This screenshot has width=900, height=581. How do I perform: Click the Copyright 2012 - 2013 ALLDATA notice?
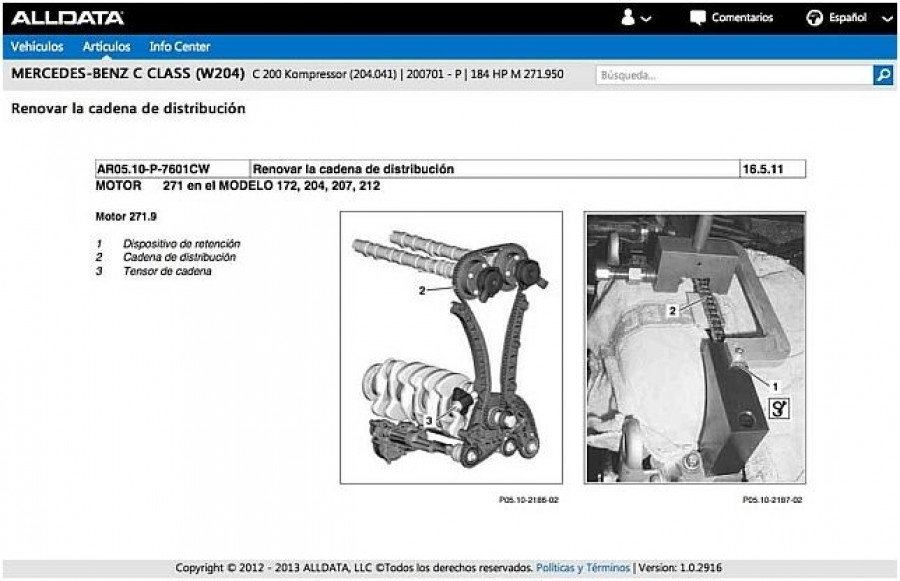point(354,568)
